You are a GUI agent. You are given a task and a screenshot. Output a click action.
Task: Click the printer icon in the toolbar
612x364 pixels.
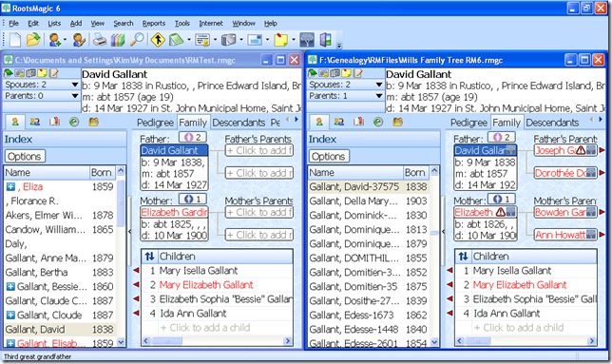99,39
